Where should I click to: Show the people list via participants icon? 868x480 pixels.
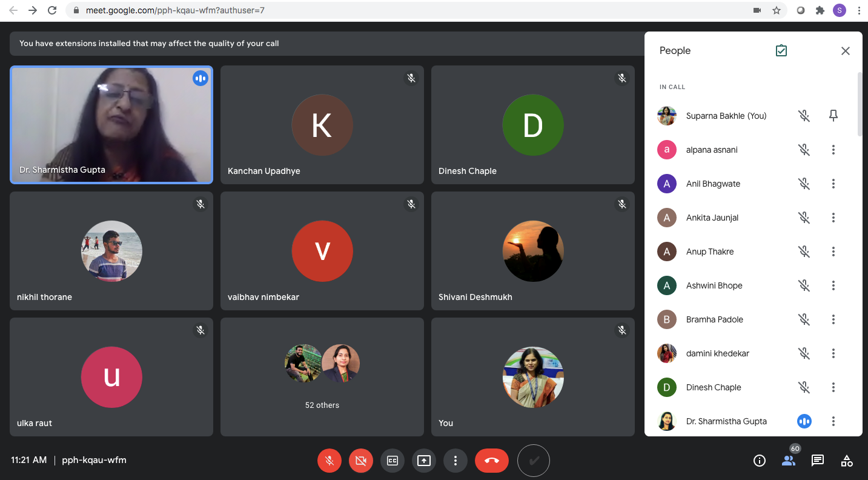click(788, 461)
